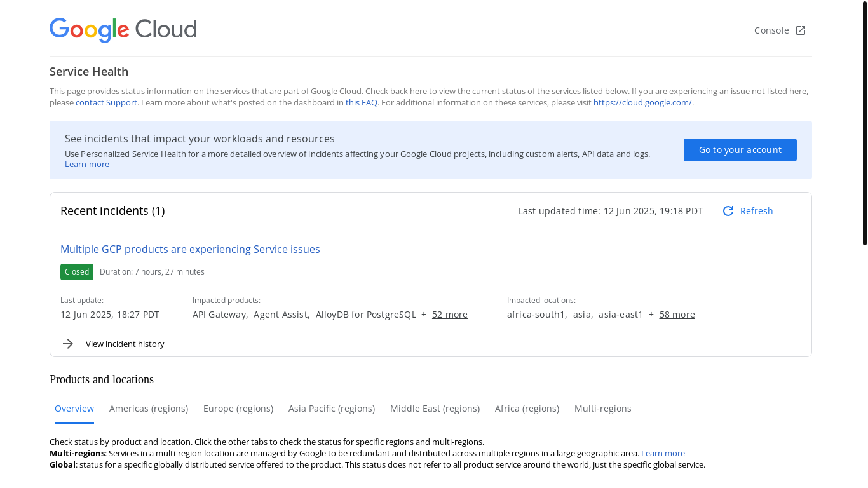Click See incidents that impact your workloads heading
The width and height of the screenshot is (868, 488).
[x=200, y=139]
